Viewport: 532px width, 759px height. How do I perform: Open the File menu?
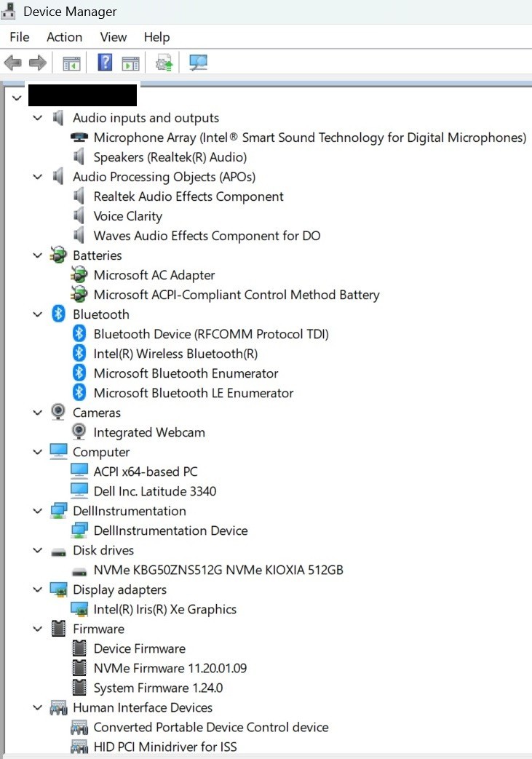pos(20,37)
